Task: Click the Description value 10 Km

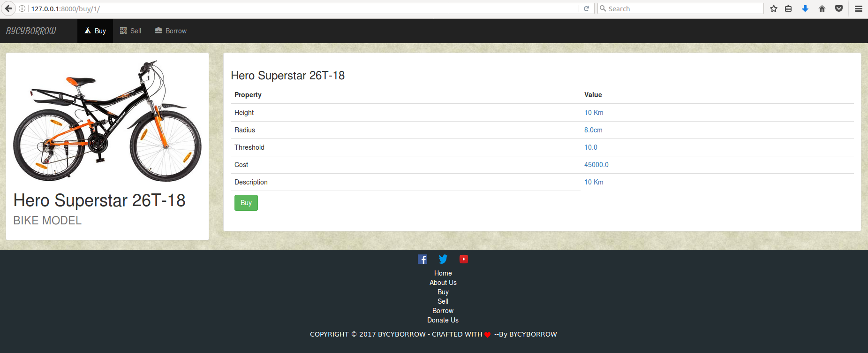Action: coord(594,182)
